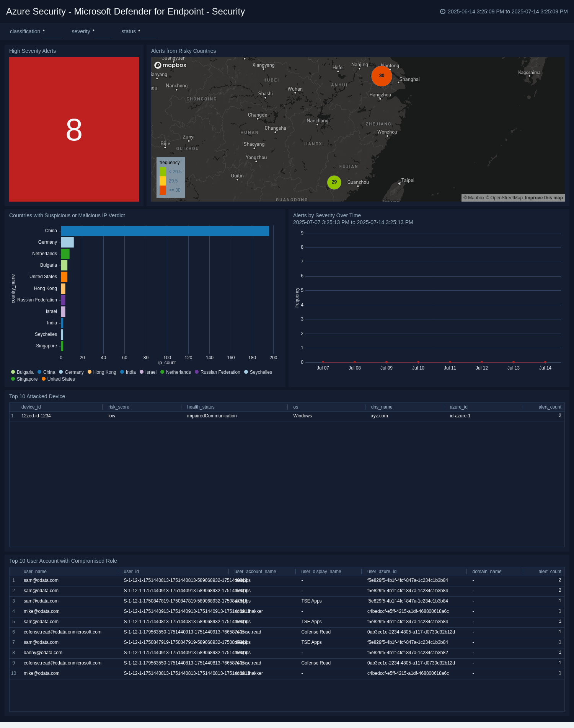Toggle Israel series in chart legend
Screen dimensions: 574x728
tap(148, 372)
